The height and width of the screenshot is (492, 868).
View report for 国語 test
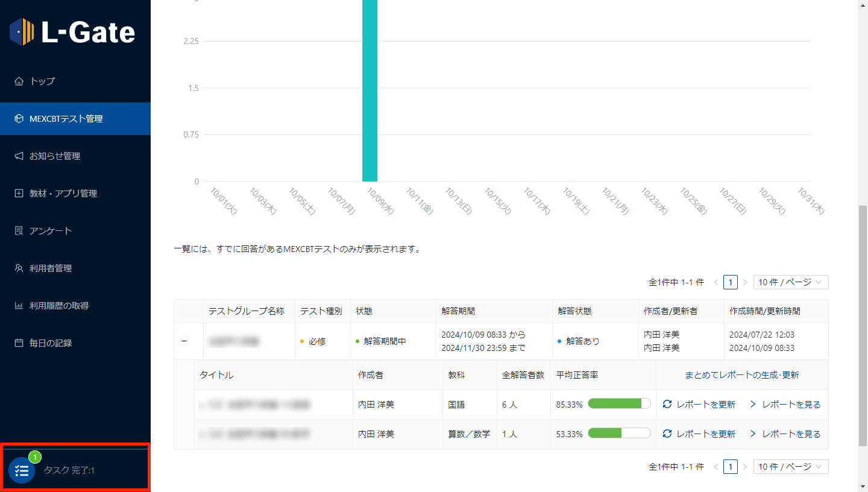tap(785, 405)
